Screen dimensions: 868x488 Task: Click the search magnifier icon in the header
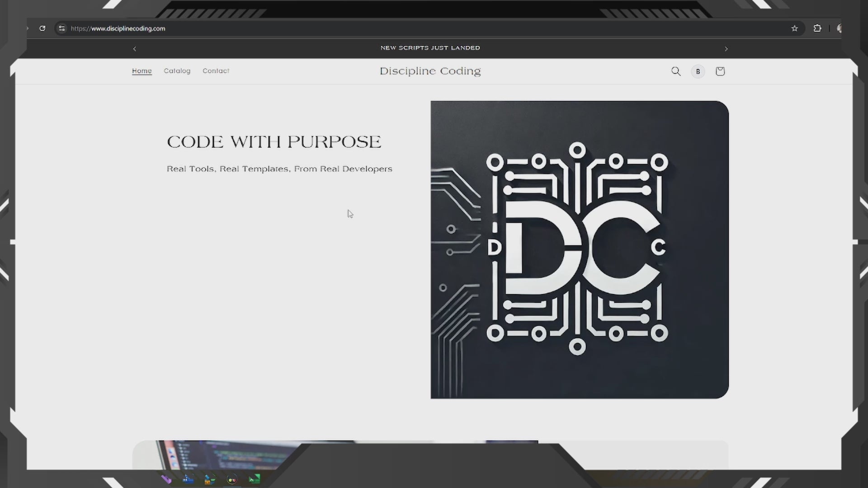[676, 71]
